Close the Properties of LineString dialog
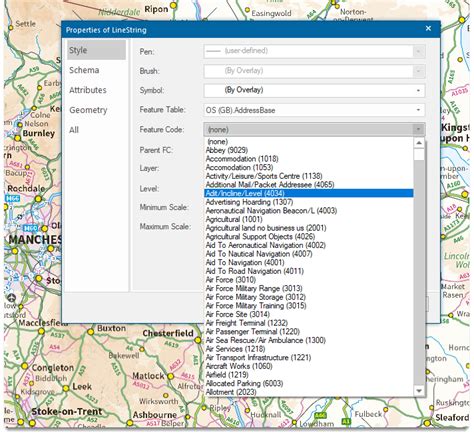 click(428, 29)
